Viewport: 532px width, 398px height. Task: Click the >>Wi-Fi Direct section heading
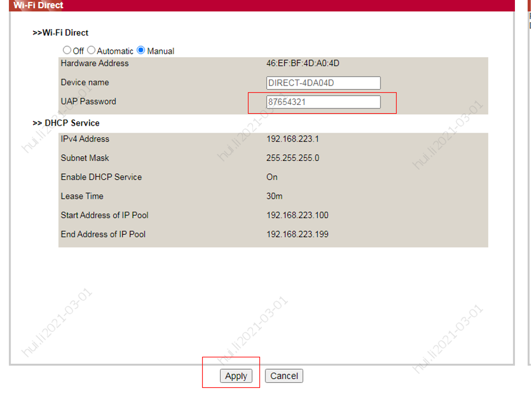click(x=60, y=33)
